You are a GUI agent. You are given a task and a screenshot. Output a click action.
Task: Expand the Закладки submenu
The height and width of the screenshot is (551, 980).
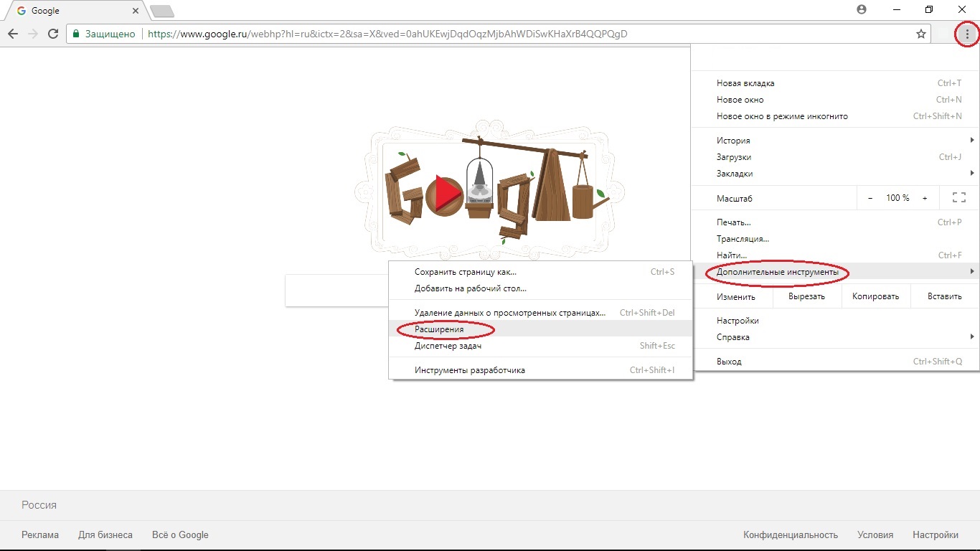[836, 174]
